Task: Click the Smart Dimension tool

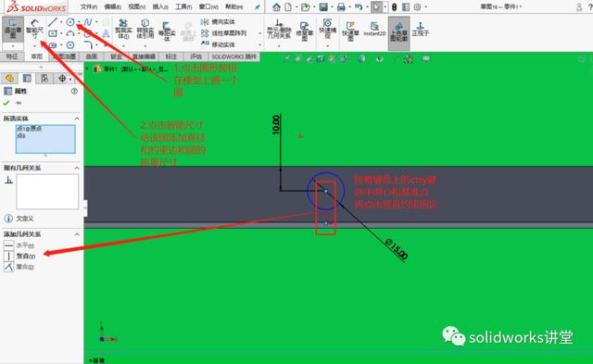Action: tap(35, 30)
